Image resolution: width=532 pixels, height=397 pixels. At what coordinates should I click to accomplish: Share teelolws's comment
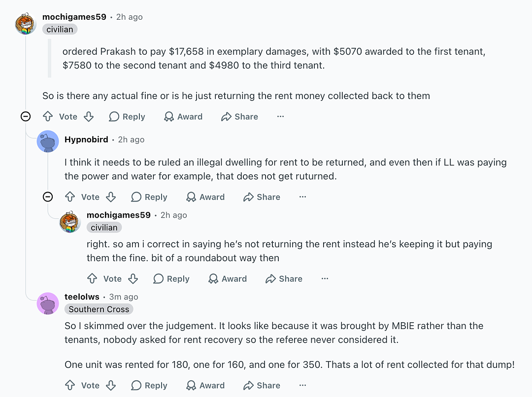(x=262, y=385)
